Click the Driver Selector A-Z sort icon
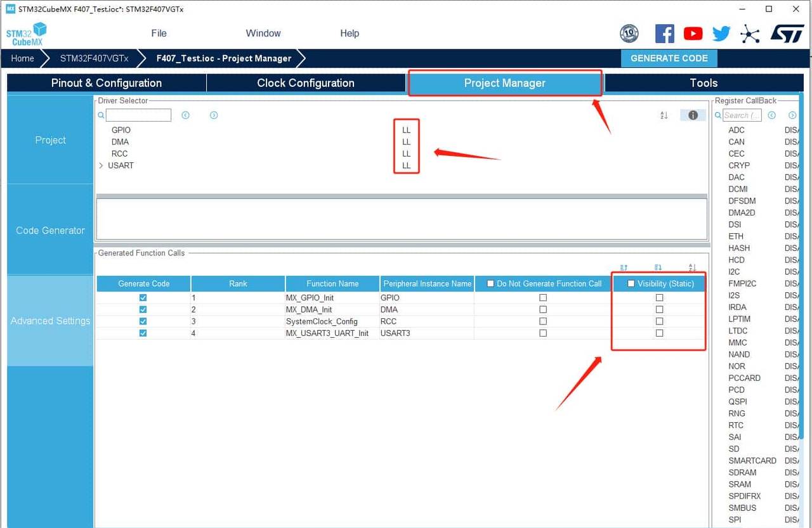 [x=664, y=115]
